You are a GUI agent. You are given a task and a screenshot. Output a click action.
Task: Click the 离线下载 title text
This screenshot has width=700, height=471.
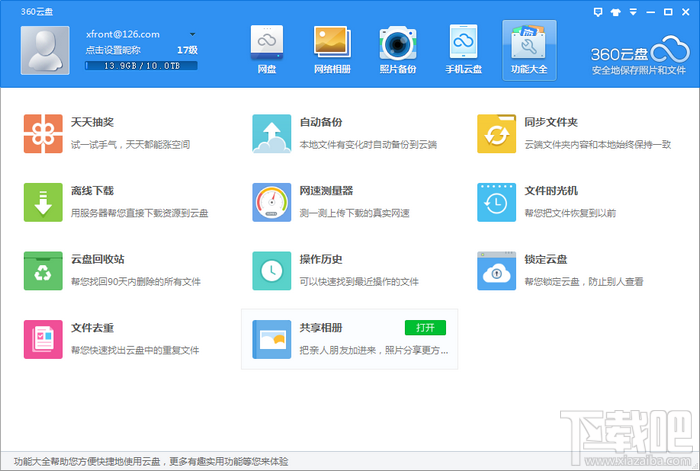coord(92,191)
